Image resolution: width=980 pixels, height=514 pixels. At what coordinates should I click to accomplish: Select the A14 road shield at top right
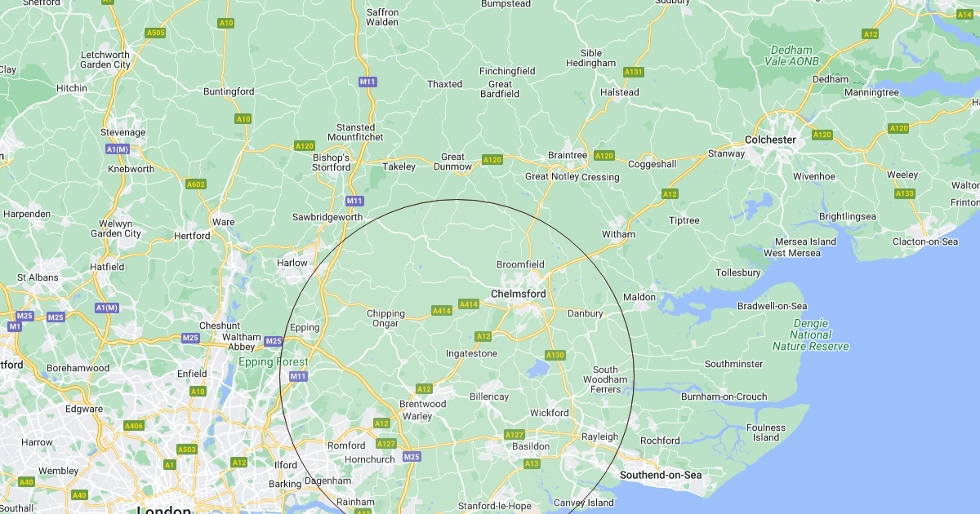point(964,15)
